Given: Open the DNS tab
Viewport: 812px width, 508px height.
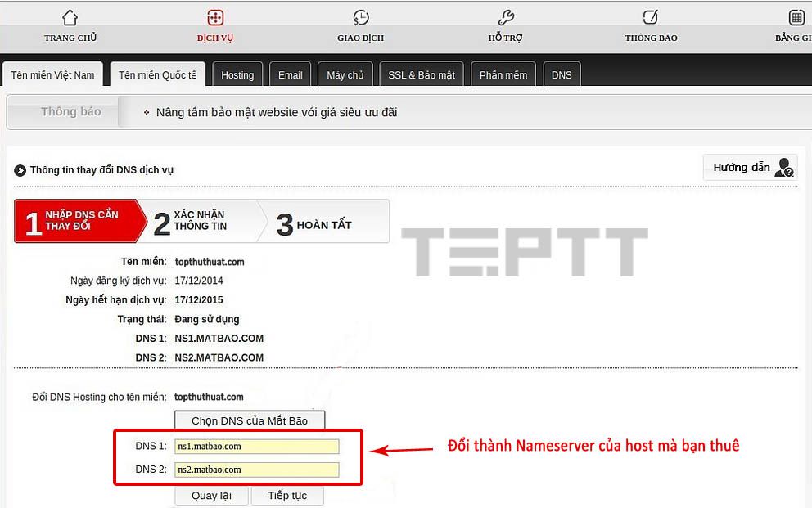Looking at the screenshot, I should click(x=562, y=75).
